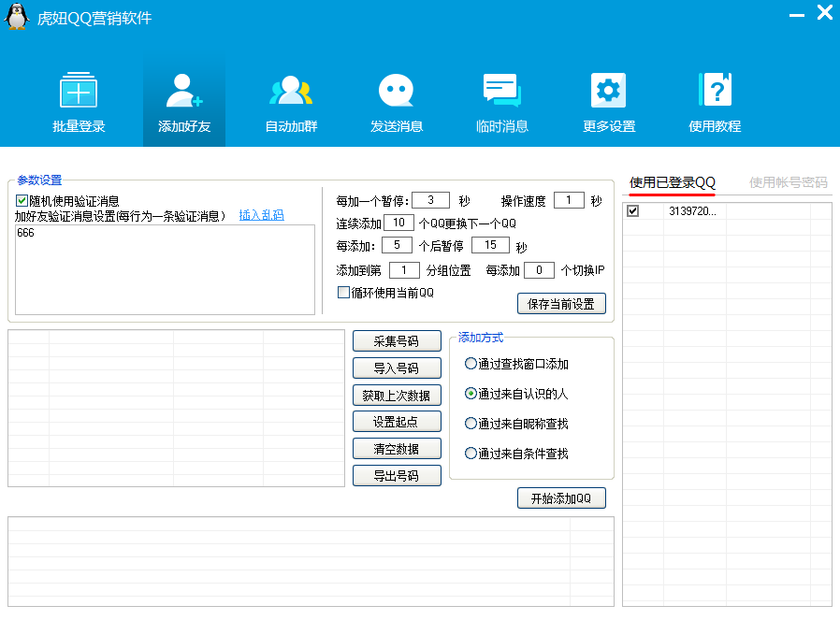Click the 个后暂停 seconds field showing 15
Image resolution: width=840 pixels, height=620 pixels.
[490, 245]
